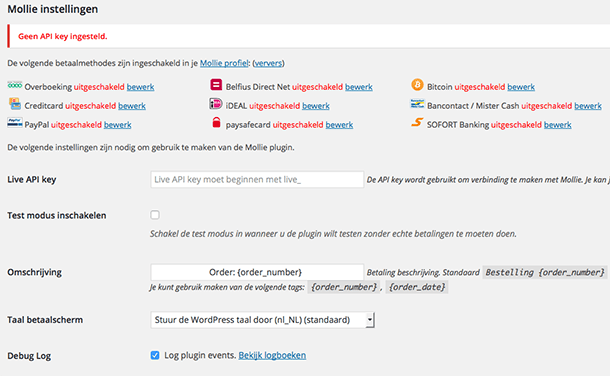Click the iDEAL logo icon
610x376 pixels.
216,104
